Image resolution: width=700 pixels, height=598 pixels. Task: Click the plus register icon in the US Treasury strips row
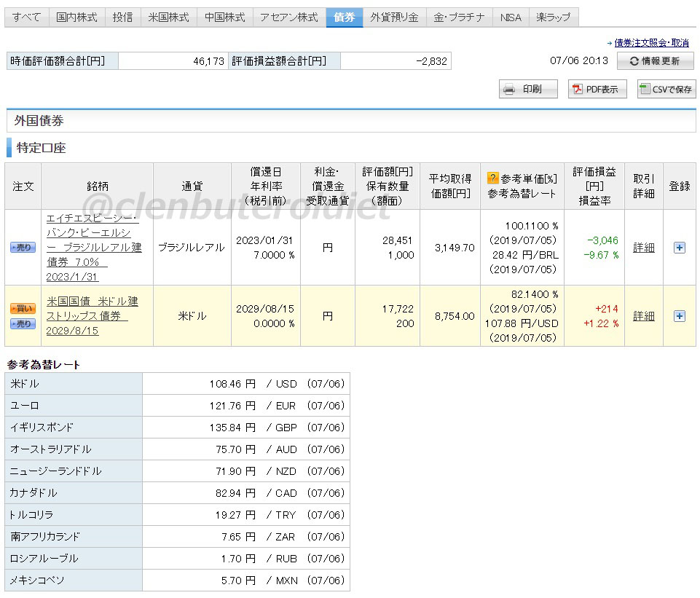tap(680, 316)
